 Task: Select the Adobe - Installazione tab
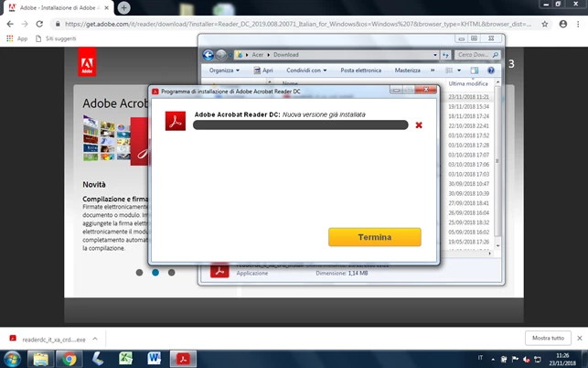tap(59, 8)
